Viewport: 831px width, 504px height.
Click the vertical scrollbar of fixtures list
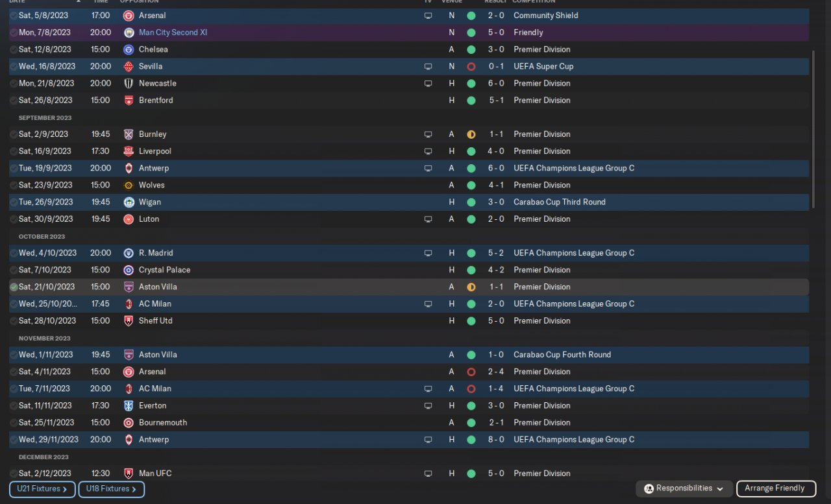pos(813,130)
